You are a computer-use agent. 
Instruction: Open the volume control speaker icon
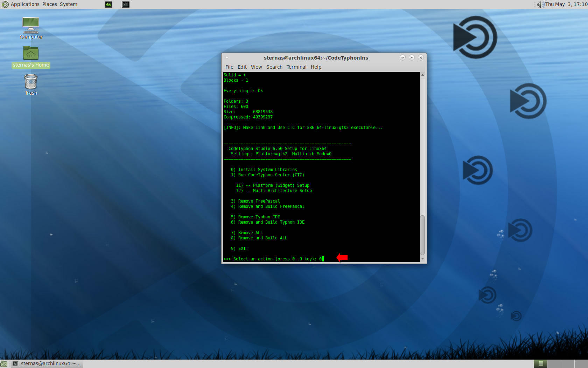[x=541, y=4]
